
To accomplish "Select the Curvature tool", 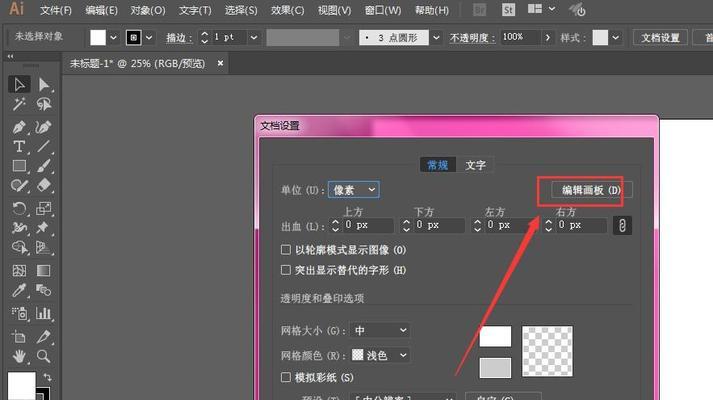I will click(44, 127).
